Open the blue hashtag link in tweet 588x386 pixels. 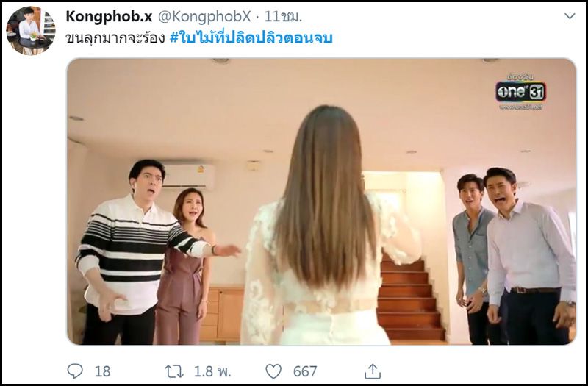pos(251,38)
